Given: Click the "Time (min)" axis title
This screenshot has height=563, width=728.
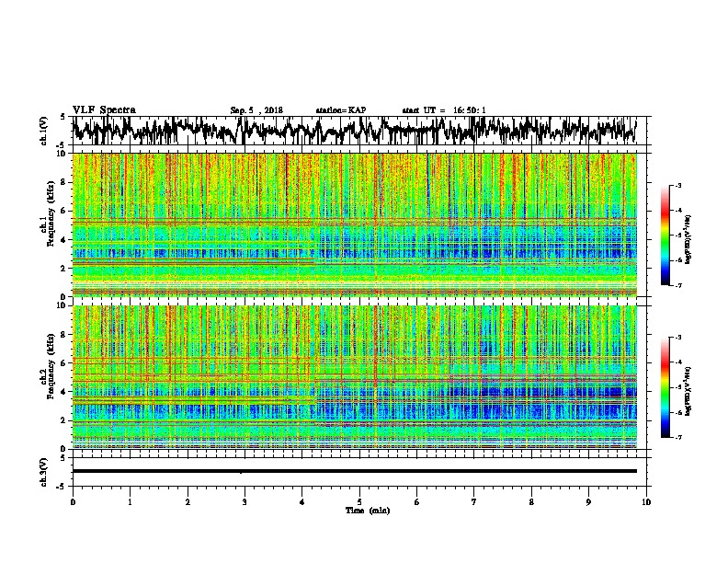Looking at the screenshot, I should [368, 511].
